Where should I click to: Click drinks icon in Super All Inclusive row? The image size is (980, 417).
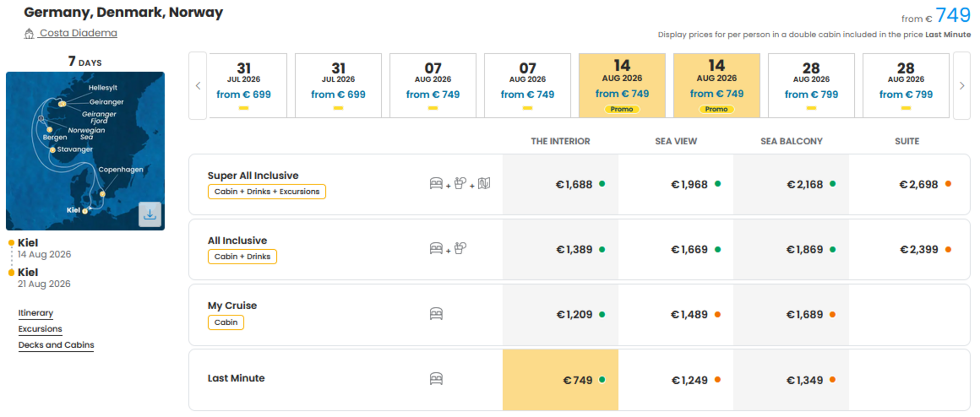pyautogui.click(x=460, y=183)
